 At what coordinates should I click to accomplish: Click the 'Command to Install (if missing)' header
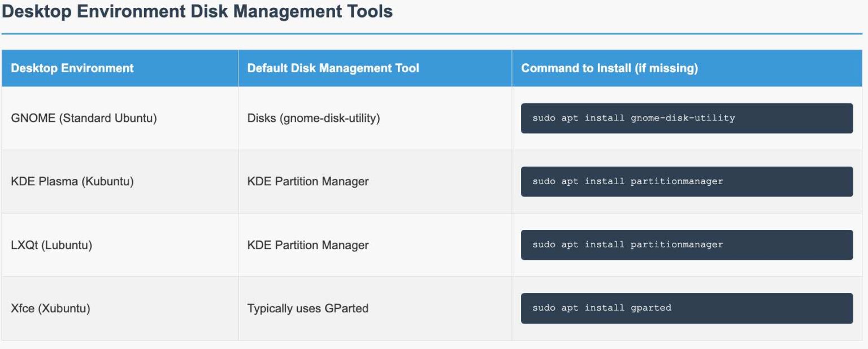point(609,68)
